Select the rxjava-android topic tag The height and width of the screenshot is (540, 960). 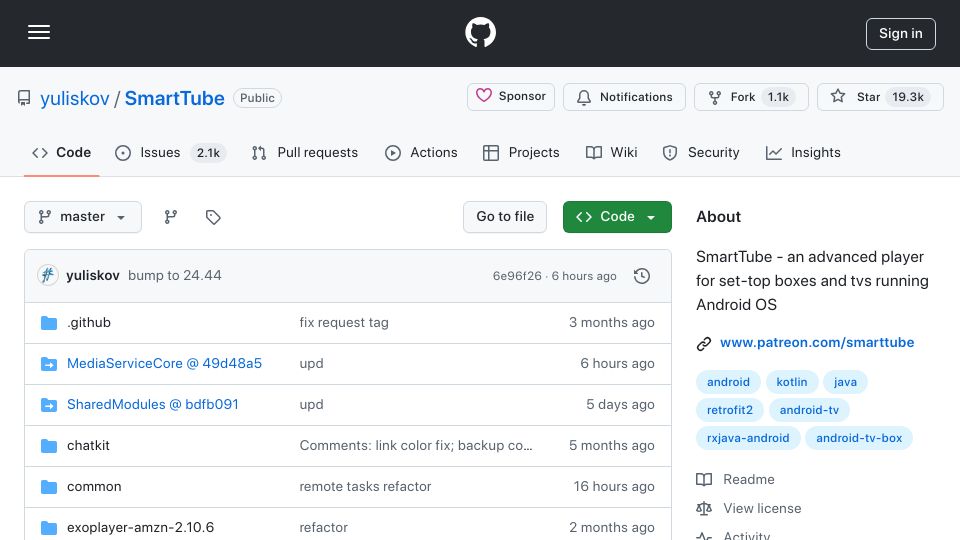748,438
